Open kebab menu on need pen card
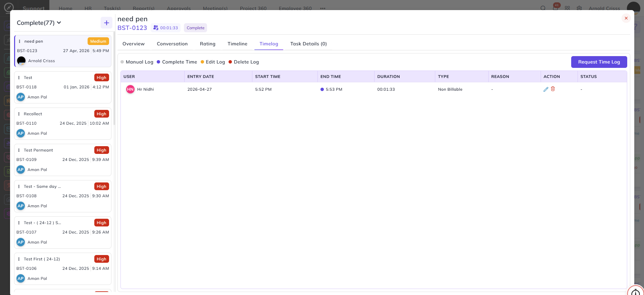This screenshot has width=644, height=295. pyautogui.click(x=19, y=41)
